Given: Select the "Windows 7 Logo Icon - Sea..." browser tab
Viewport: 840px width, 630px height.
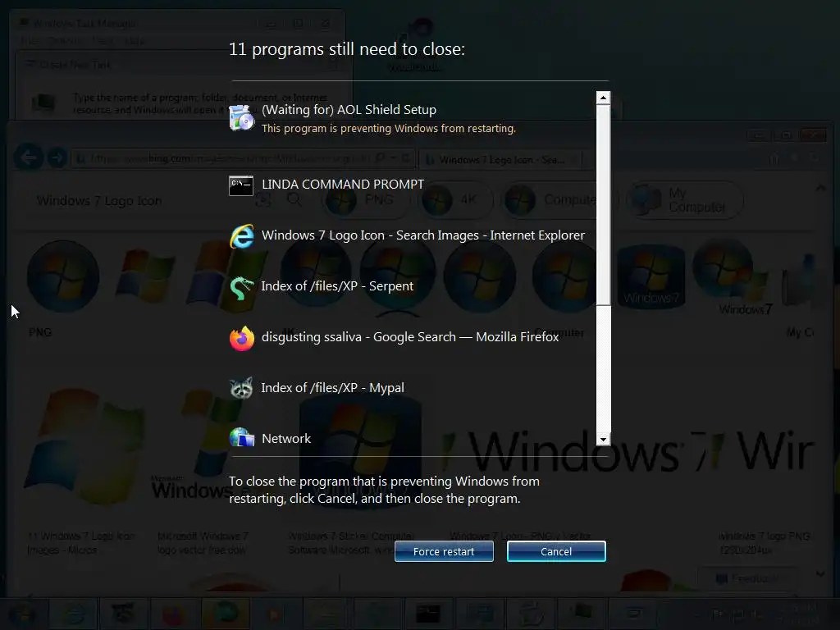Looking at the screenshot, I should click(500, 160).
